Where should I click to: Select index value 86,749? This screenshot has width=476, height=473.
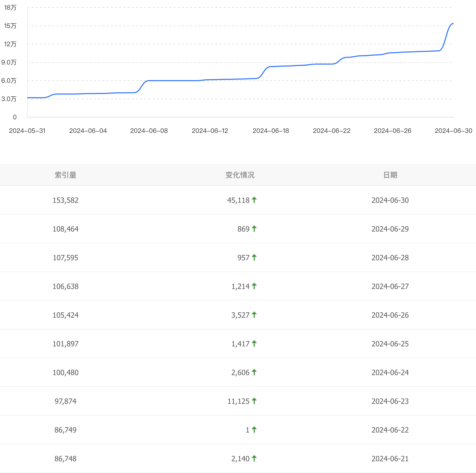click(66, 430)
